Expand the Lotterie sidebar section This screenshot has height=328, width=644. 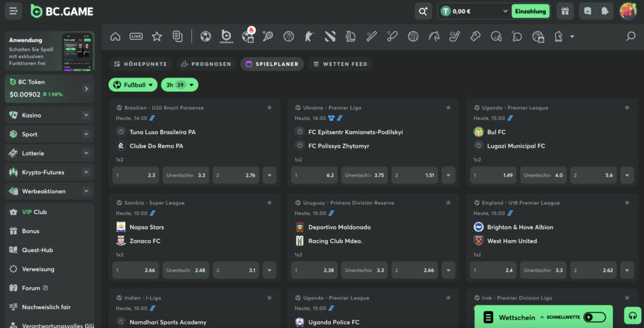(x=86, y=153)
